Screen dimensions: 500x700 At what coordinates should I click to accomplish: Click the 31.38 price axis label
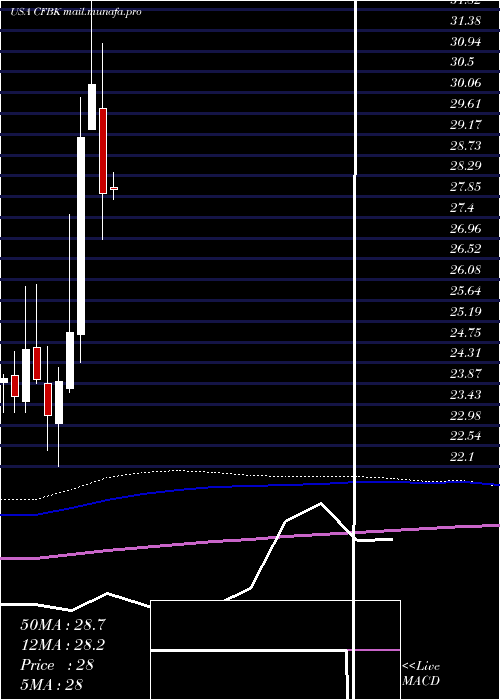pyautogui.click(x=466, y=21)
